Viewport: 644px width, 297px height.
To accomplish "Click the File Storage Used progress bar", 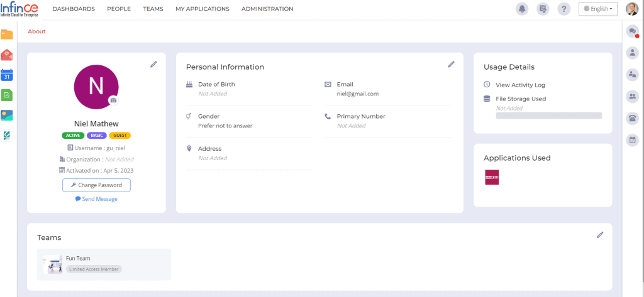I will (548, 116).
